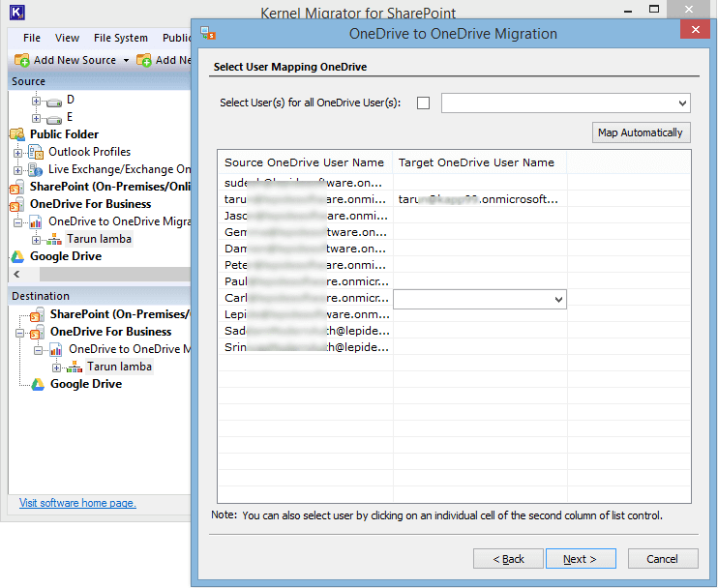718x588 pixels.
Task: Collapse Destination OneDrive to OneDrive Migration node
Action: [x=38, y=350]
